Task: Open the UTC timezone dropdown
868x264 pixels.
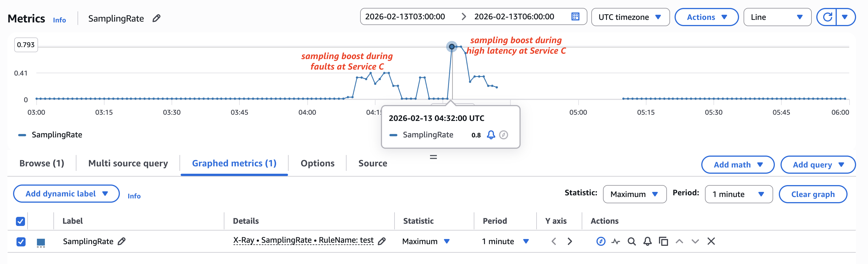Action: 630,17
